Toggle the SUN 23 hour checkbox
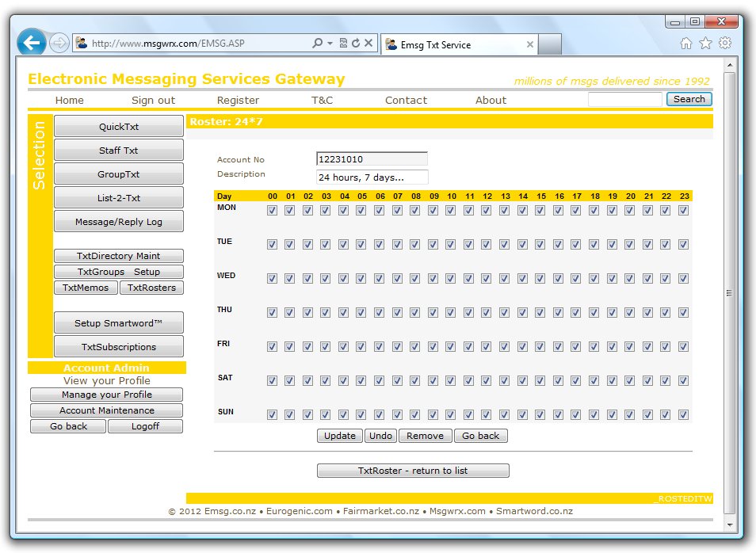This screenshot has width=756, height=553. [683, 414]
